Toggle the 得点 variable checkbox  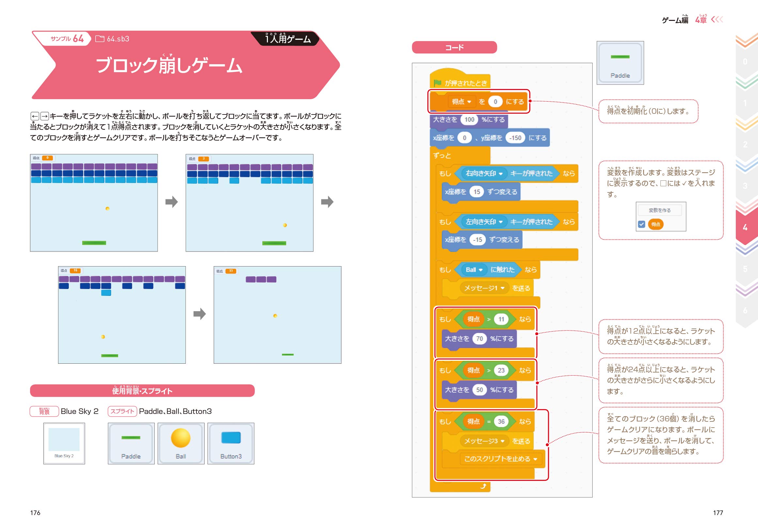642,224
